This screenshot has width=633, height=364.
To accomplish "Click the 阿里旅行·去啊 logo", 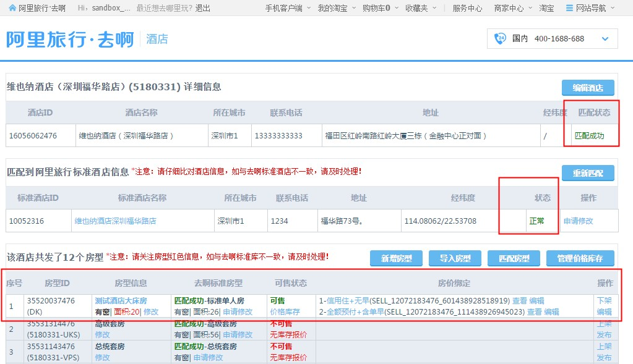I will [70, 39].
